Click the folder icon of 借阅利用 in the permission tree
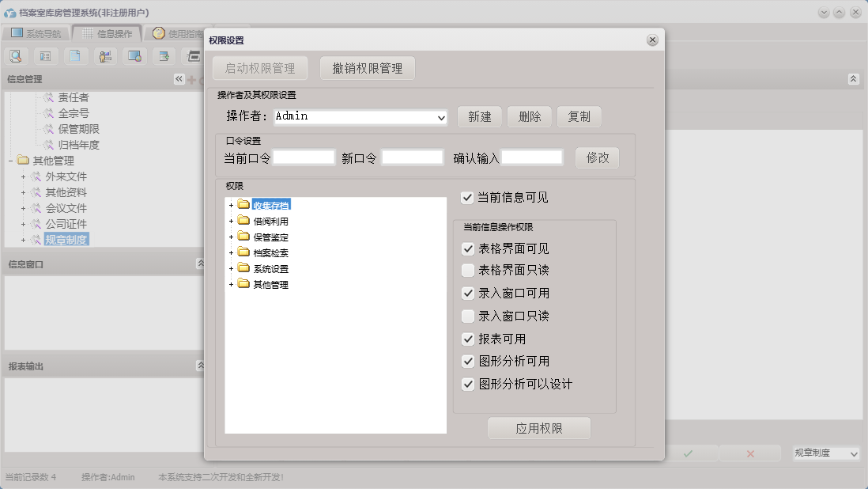The image size is (868, 489). pos(243,221)
